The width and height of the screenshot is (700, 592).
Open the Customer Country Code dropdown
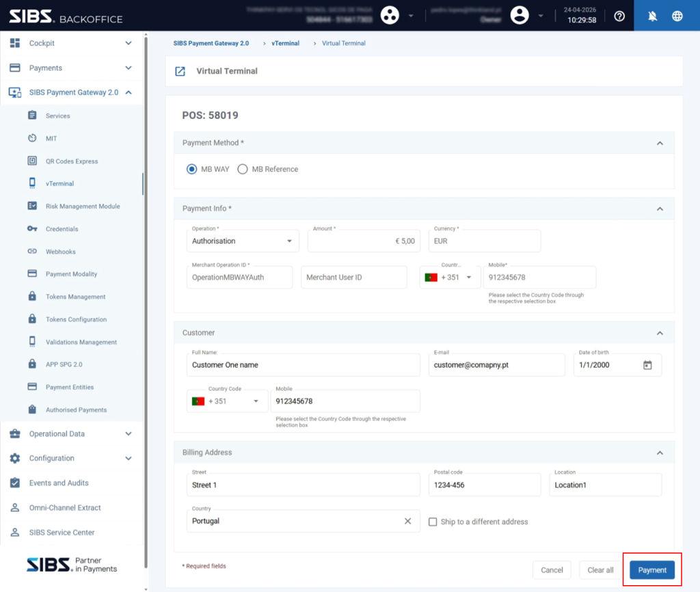[x=227, y=401]
